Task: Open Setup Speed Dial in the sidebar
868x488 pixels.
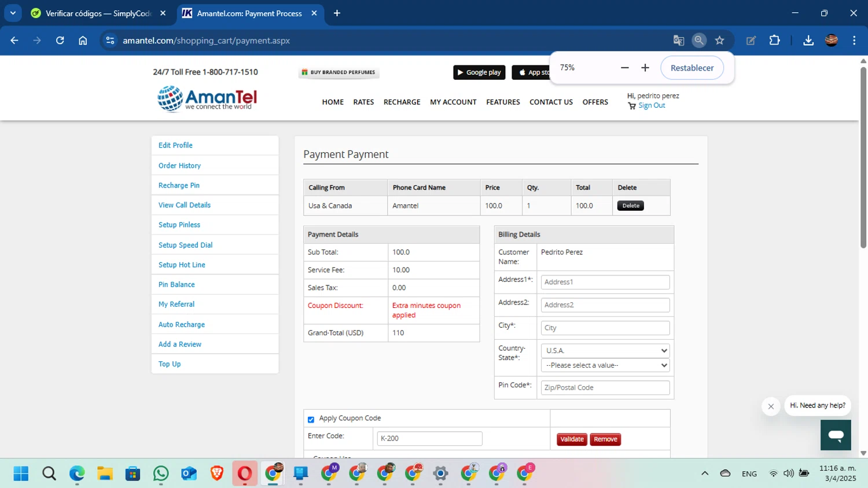Action: (x=185, y=245)
